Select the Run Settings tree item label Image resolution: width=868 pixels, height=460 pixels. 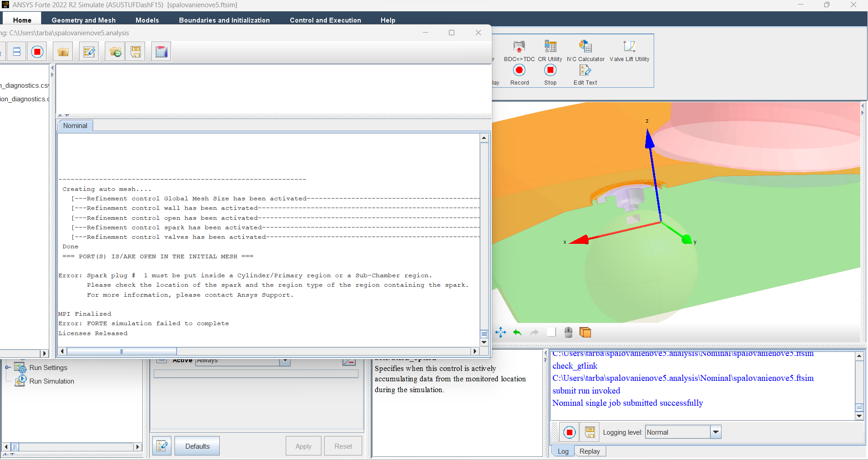click(x=48, y=368)
